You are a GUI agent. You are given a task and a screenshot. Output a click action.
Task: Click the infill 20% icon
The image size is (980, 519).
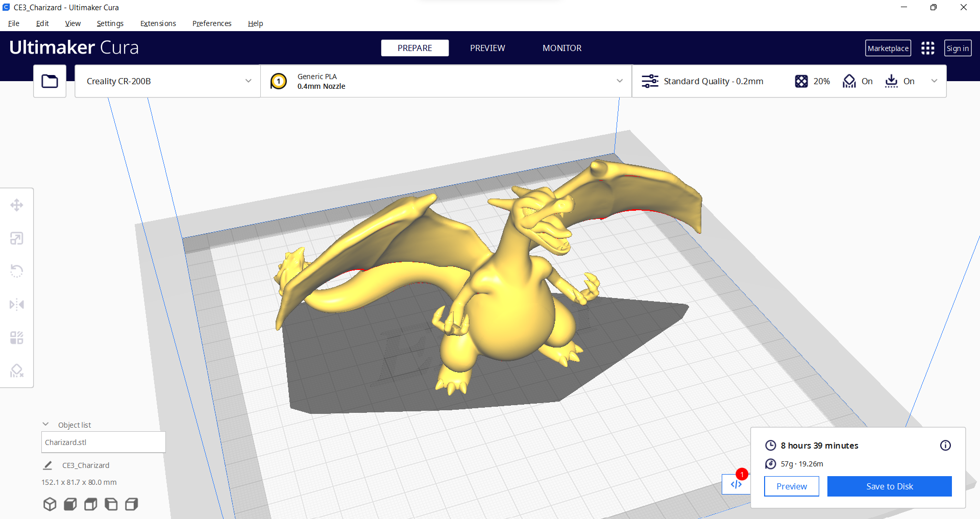(801, 81)
